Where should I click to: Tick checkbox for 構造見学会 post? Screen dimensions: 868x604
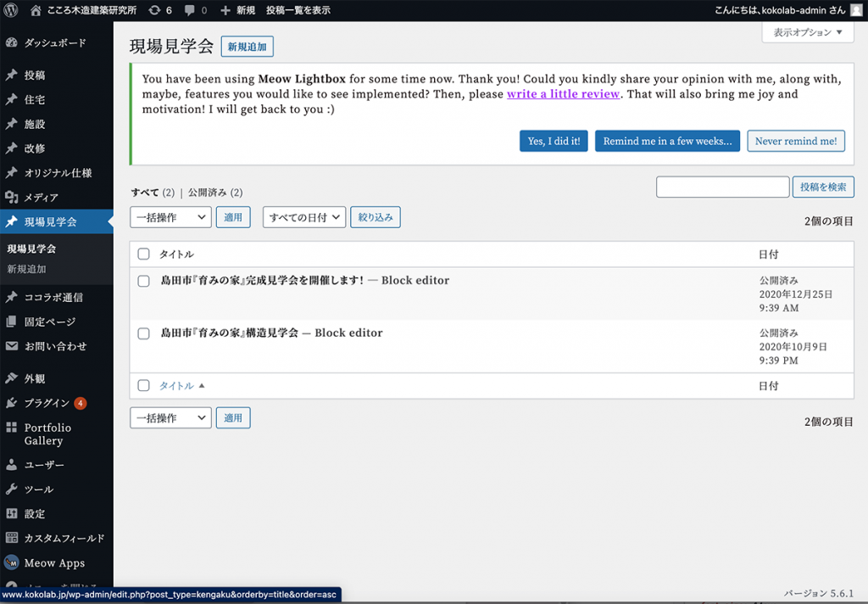click(143, 334)
